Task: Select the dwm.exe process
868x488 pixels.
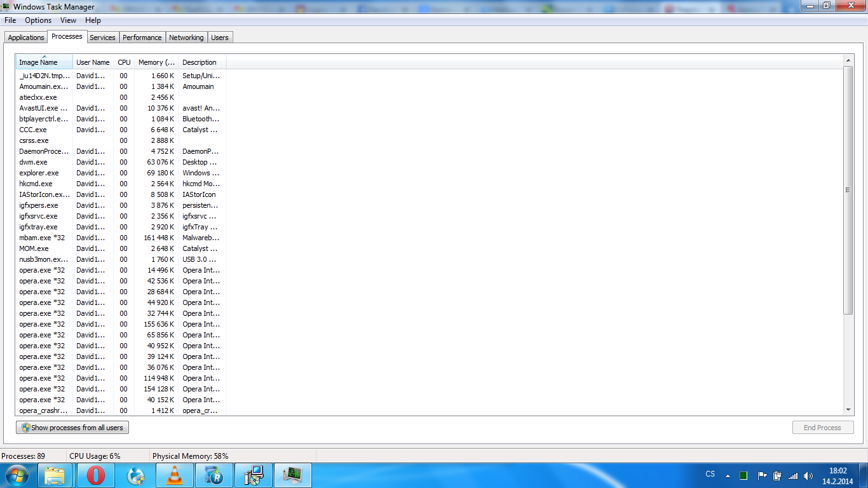Action: [121, 162]
